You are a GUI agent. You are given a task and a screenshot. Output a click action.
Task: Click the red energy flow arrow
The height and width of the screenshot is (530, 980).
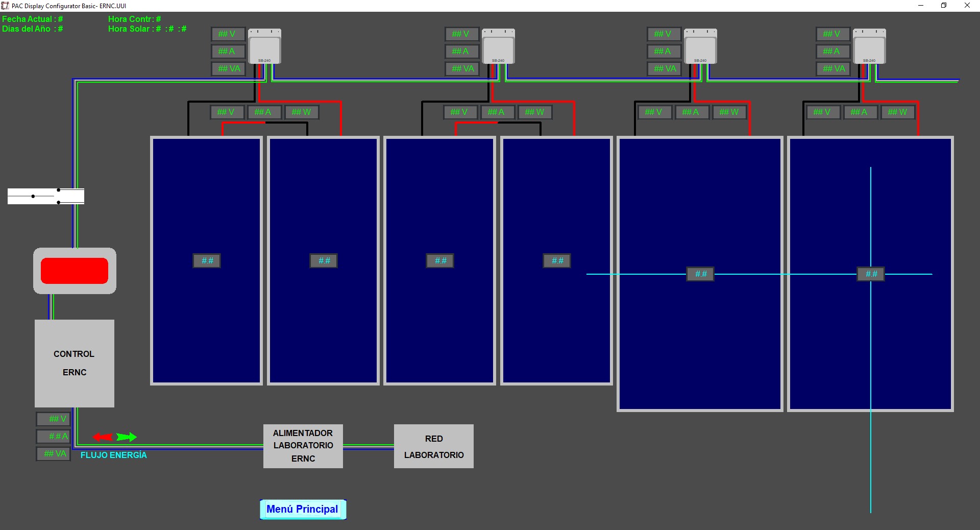point(103,437)
